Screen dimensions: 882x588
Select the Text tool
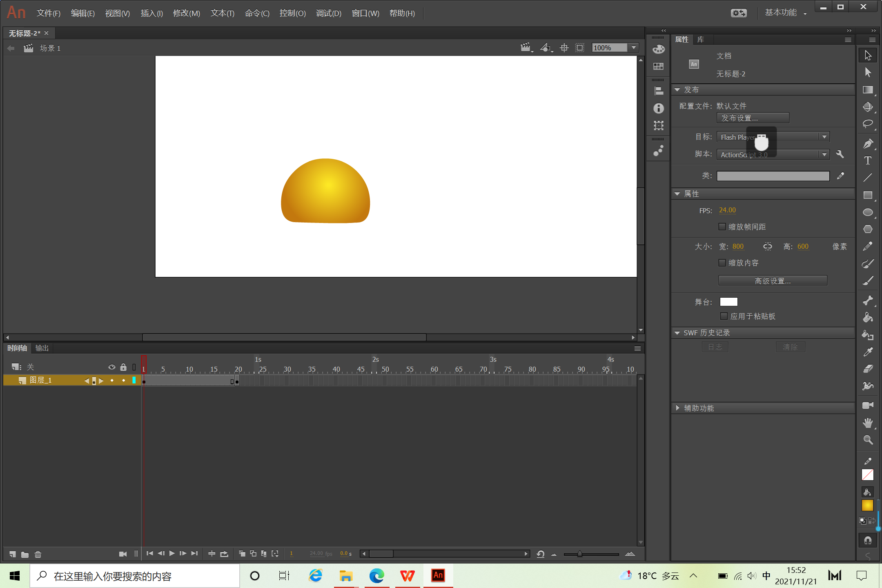[x=867, y=161]
